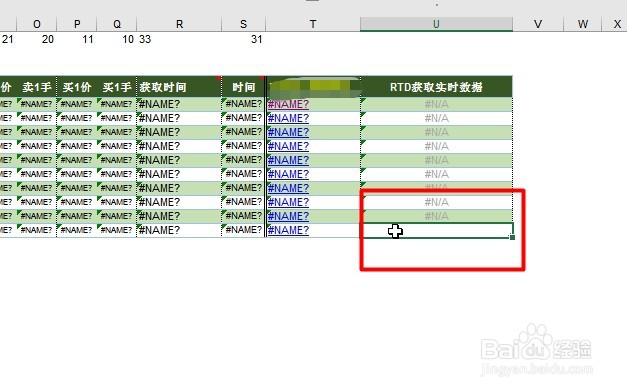Select column header V
627x391 pixels.
click(538, 24)
